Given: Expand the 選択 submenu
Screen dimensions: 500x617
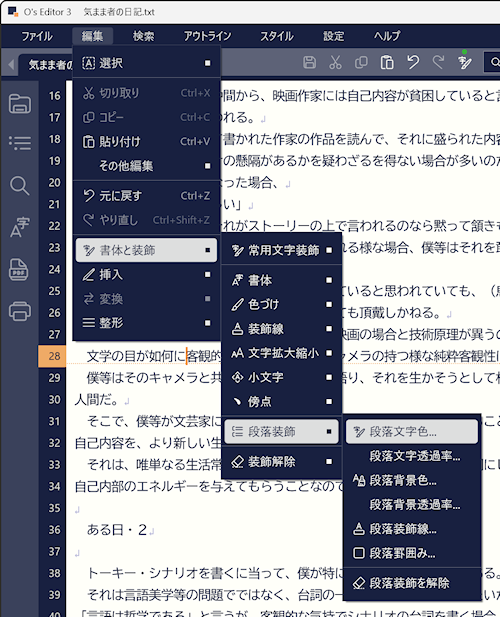Looking at the screenshot, I should coord(146,63).
